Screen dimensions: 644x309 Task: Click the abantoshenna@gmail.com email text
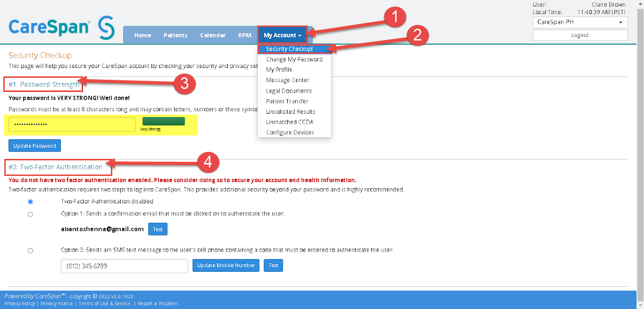pos(103,229)
